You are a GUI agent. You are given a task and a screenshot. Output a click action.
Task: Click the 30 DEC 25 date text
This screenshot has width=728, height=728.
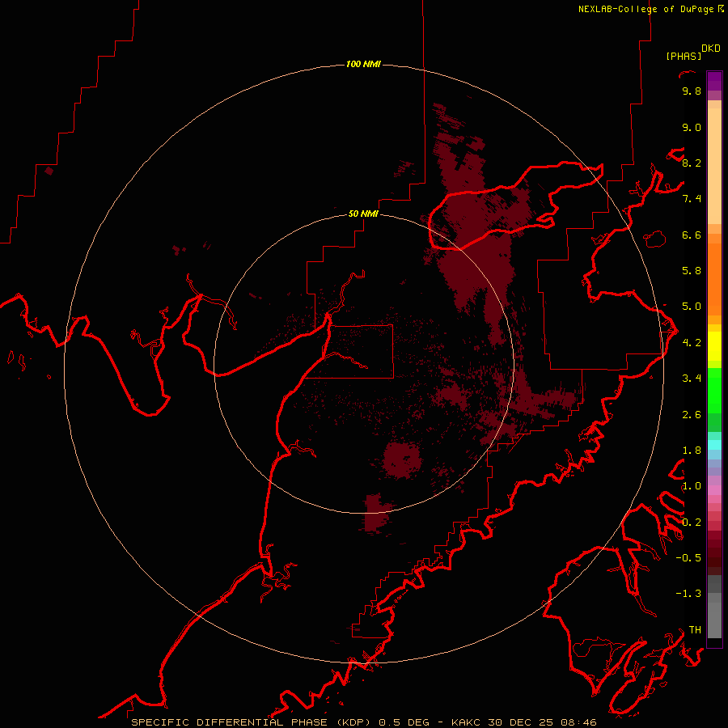[520, 722]
